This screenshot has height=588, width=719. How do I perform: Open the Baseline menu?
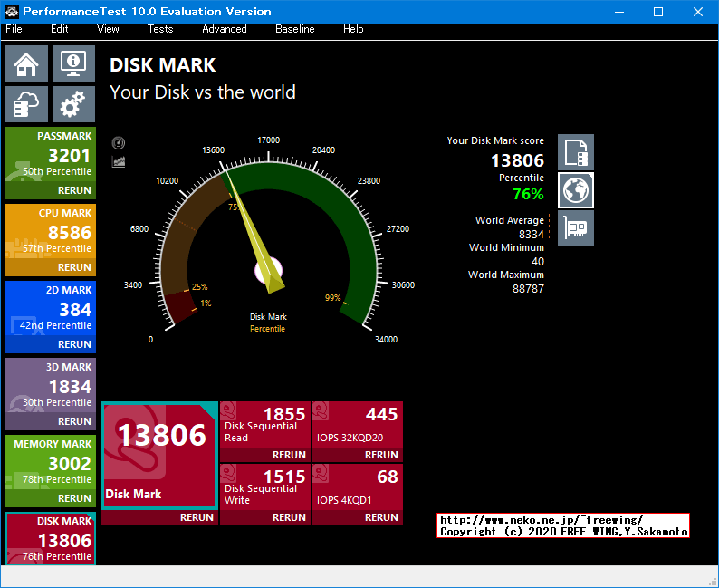pyautogui.click(x=295, y=29)
